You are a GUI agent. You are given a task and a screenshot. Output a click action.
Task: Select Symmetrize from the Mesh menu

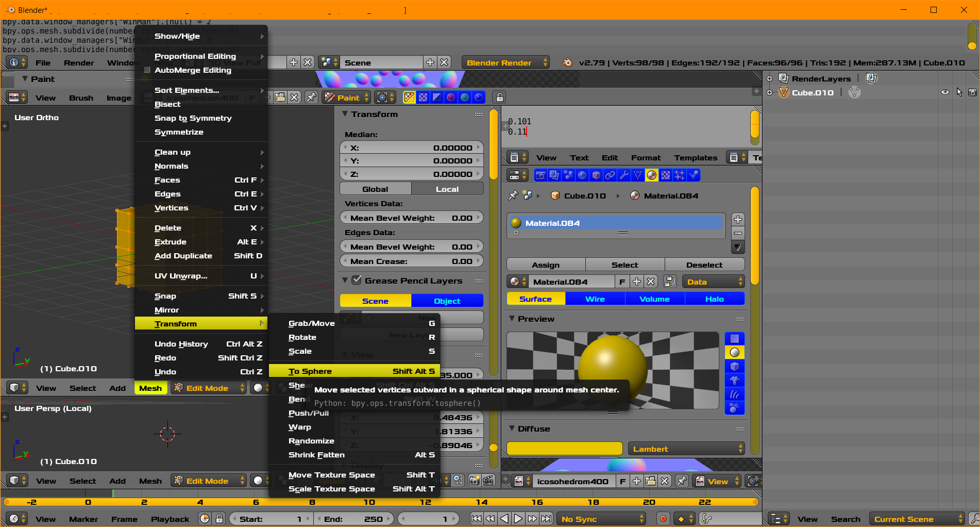click(201, 132)
